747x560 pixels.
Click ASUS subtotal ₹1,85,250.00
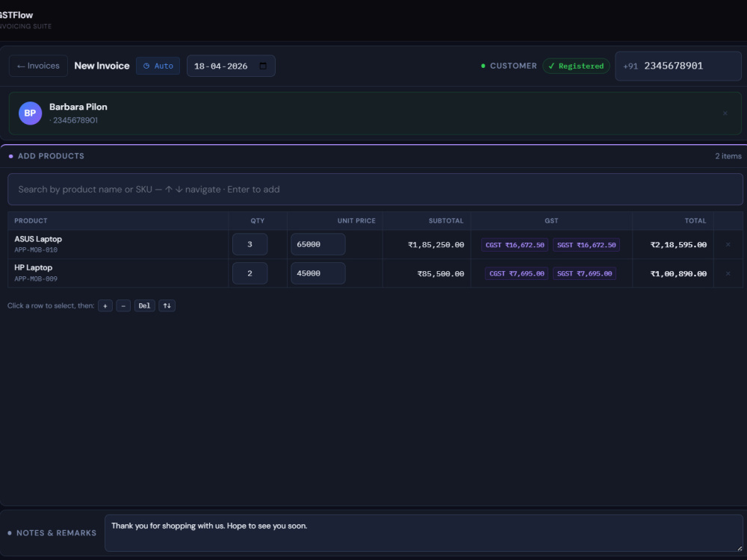(436, 245)
